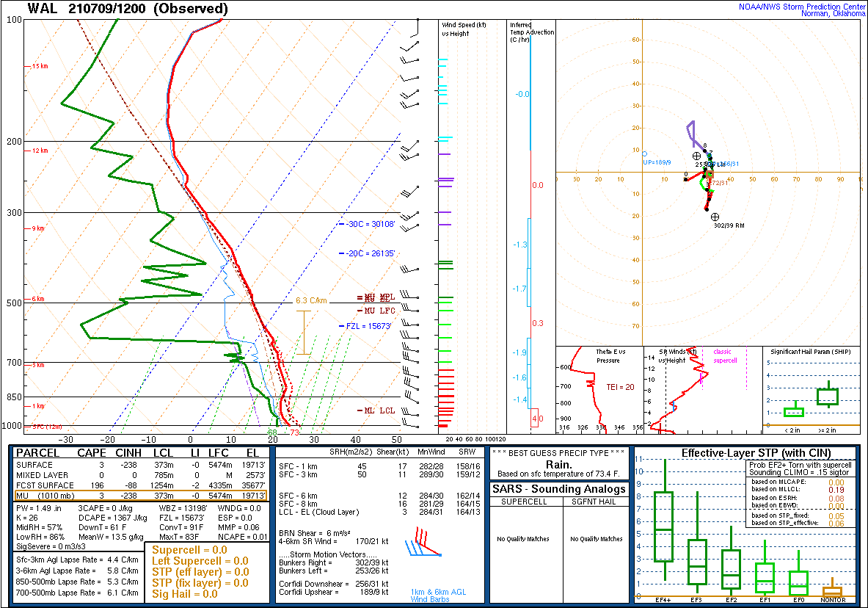The width and height of the screenshot is (868, 608).
Task: Click the "MidRH = 57%" value
Action: 40,527
